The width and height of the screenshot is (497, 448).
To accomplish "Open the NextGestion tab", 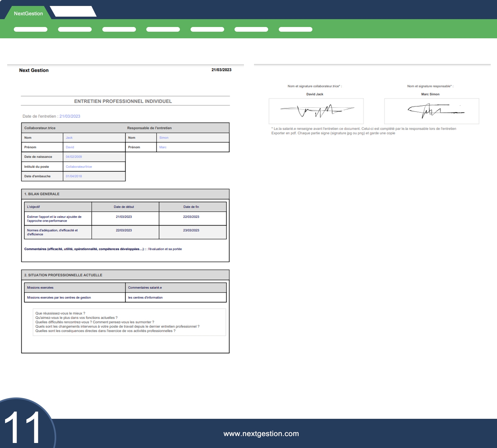I will (28, 13).
